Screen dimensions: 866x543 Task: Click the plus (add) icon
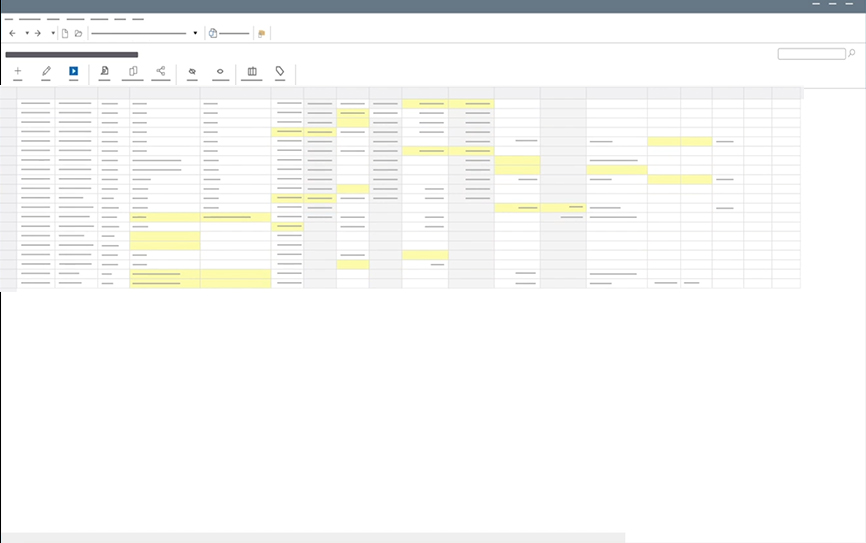18,71
